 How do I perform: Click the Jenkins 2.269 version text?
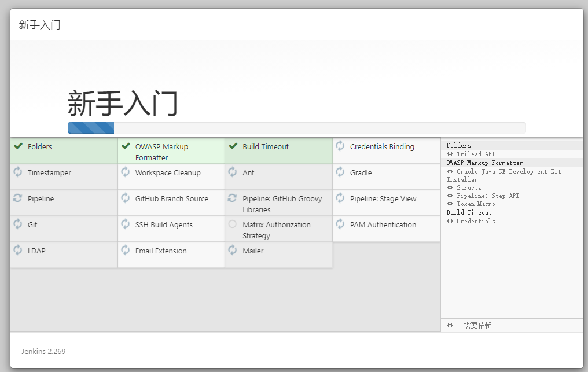coord(43,351)
